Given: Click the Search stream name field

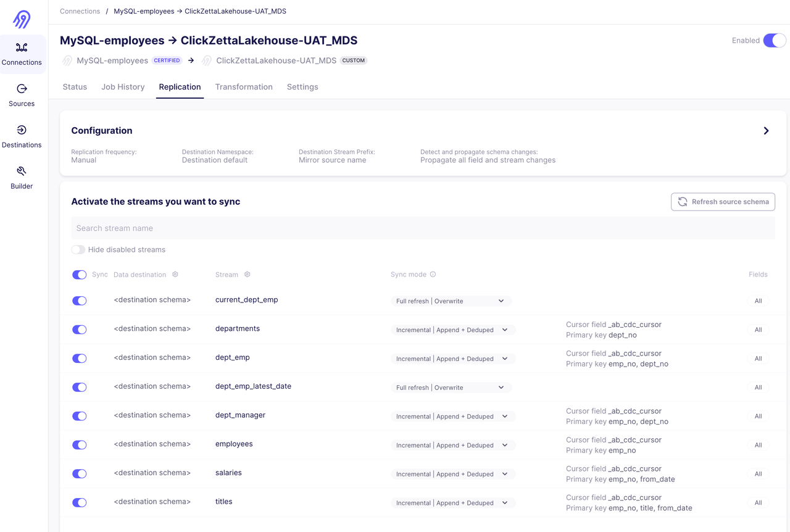Looking at the screenshot, I should 423,228.
